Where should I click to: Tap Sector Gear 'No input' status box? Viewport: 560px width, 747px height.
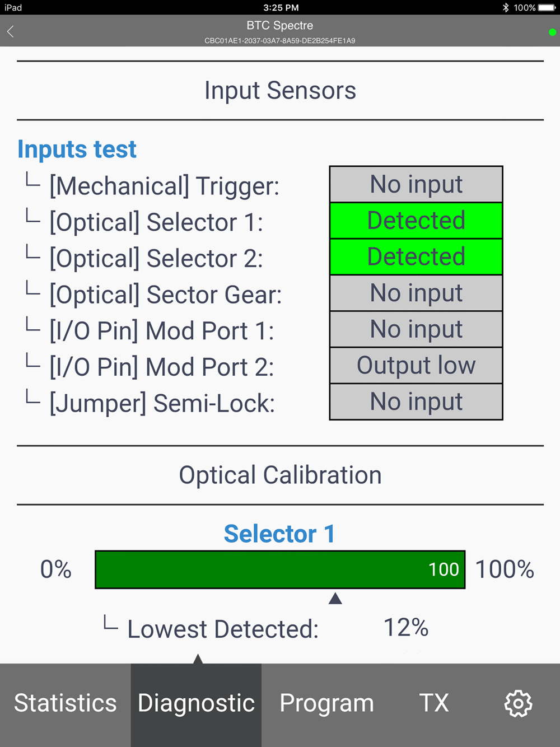[x=416, y=293]
